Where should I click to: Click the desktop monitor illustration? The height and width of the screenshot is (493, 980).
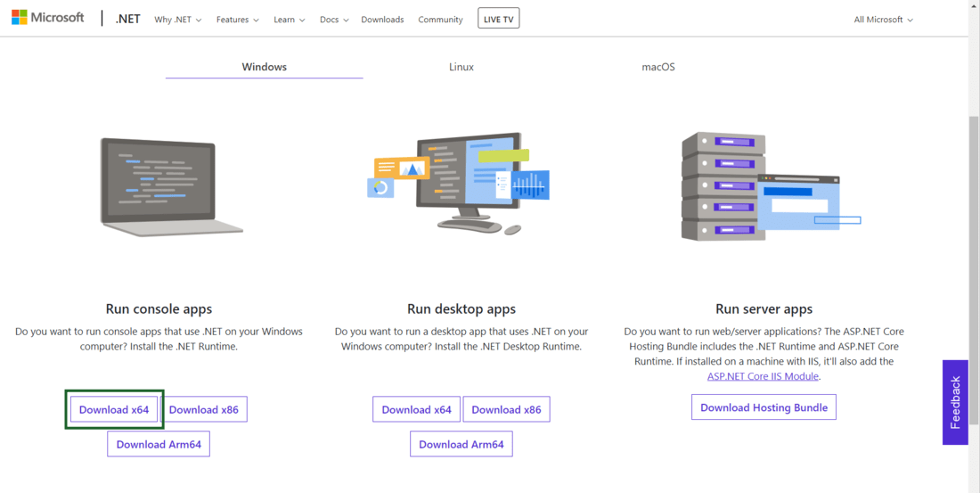pos(458,184)
